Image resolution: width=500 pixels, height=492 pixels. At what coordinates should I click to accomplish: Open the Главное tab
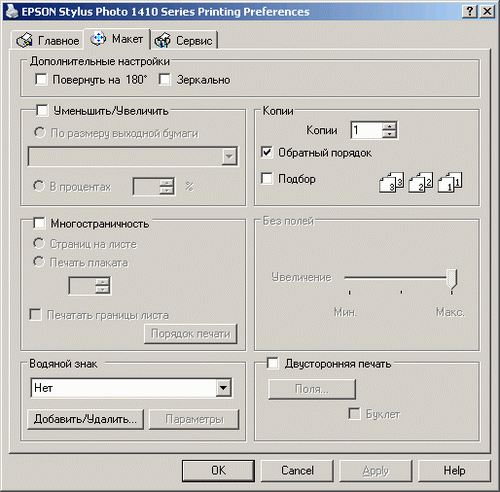pos(47,40)
